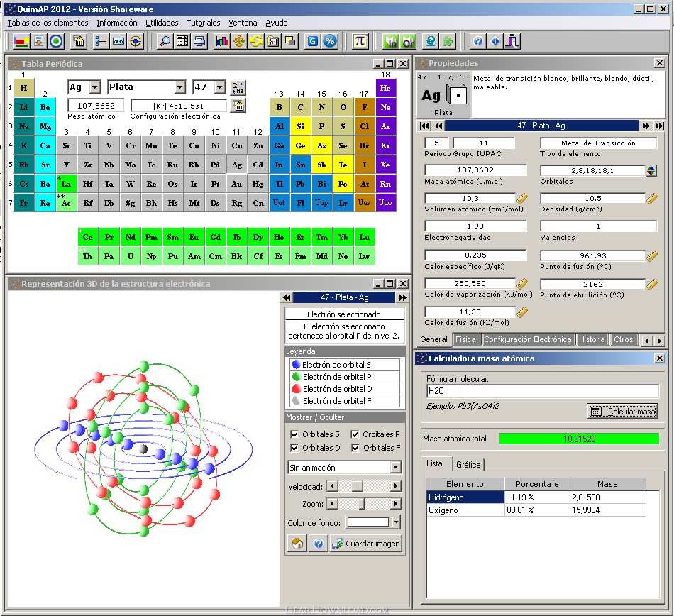
Task: Go to last element in Propiedades navigation
Action: 659,126
